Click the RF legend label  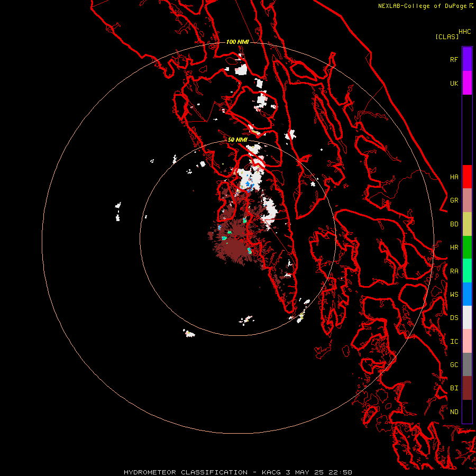[x=454, y=59]
